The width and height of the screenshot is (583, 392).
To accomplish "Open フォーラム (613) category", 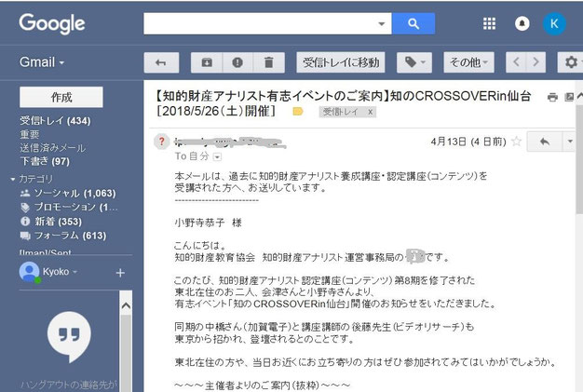I will pyautogui.click(x=63, y=236).
